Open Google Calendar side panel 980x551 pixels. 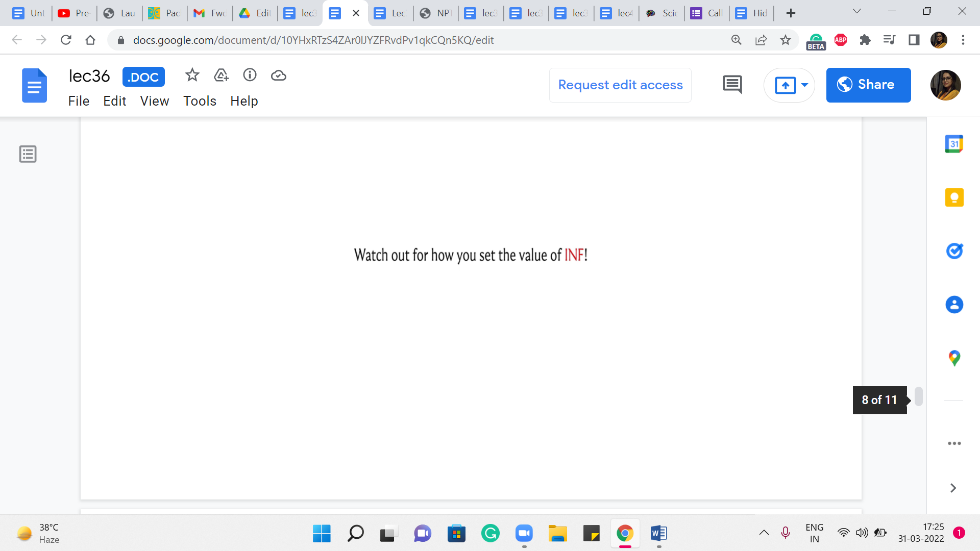[954, 144]
